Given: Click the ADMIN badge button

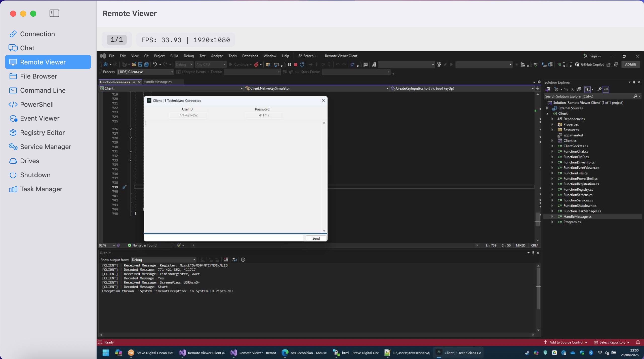Looking at the screenshot, I should [631, 65].
